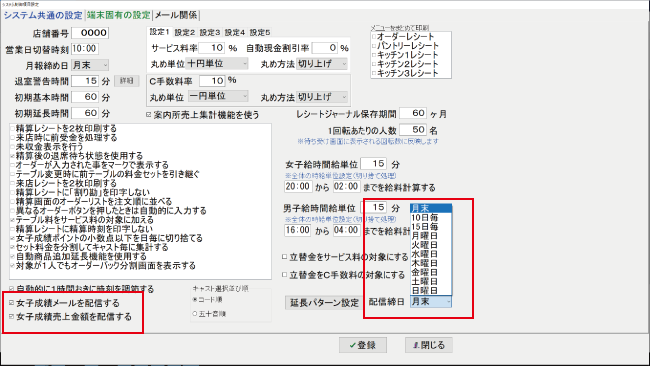Image resolution: width=650 pixels, height=366 pixels.
Task: Click the 女子給時間給単位 minutes field
Action: 374,164
